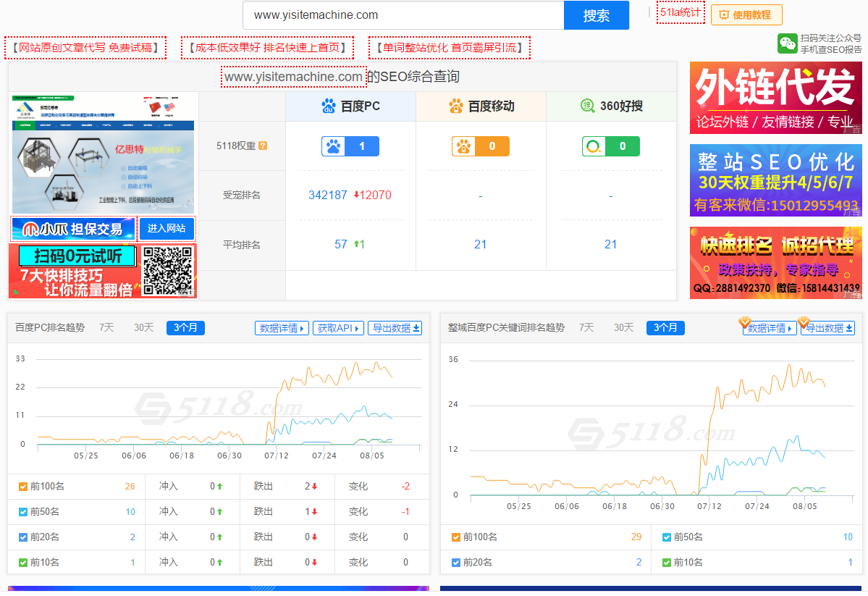Click the QR code in the promo banner

tap(168, 271)
